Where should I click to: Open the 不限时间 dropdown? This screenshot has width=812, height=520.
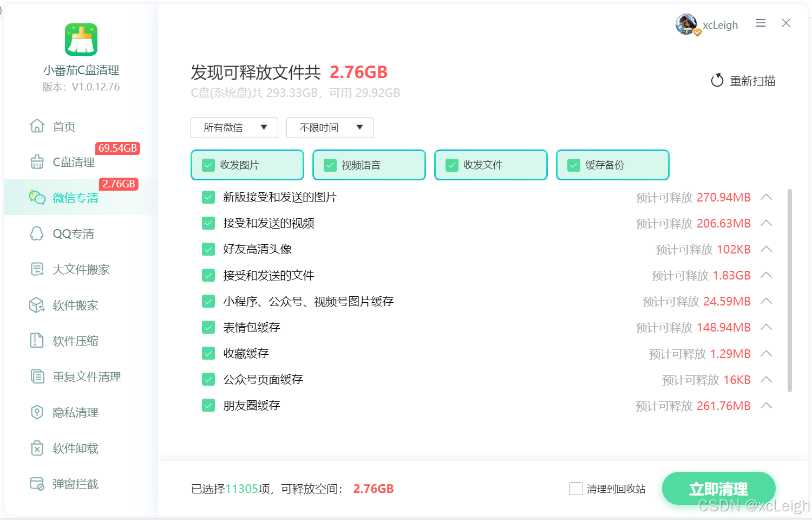point(330,127)
